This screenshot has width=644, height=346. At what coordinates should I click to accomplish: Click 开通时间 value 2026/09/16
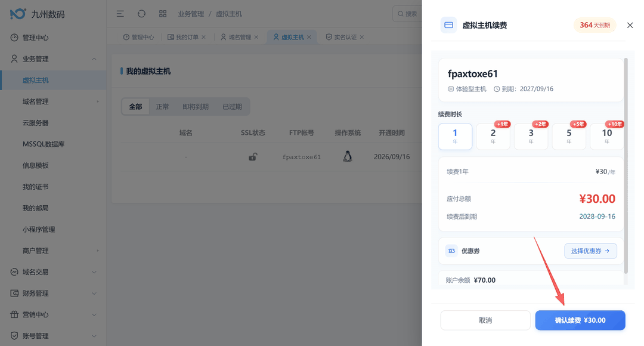[391, 156]
